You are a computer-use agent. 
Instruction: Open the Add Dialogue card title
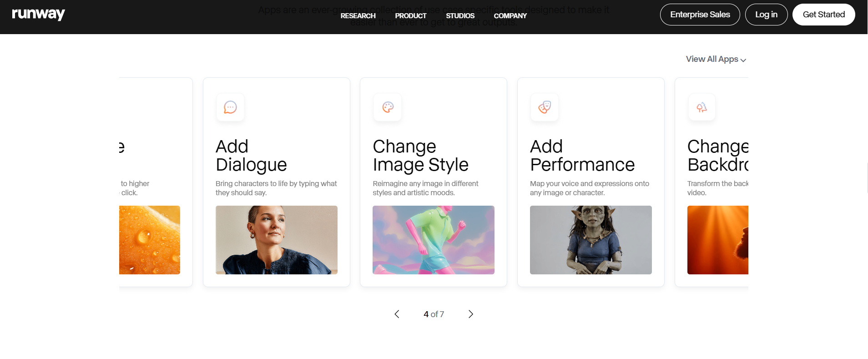251,156
